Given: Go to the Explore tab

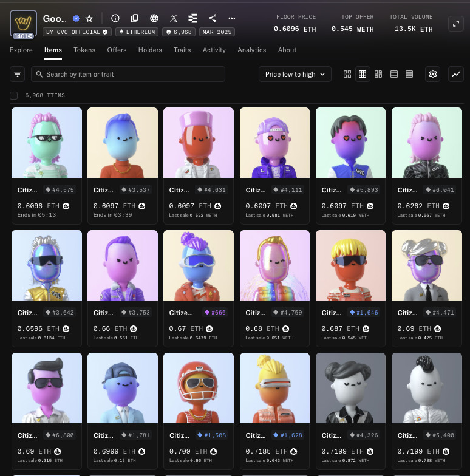Looking at the screenshot, I should [21, 50].
